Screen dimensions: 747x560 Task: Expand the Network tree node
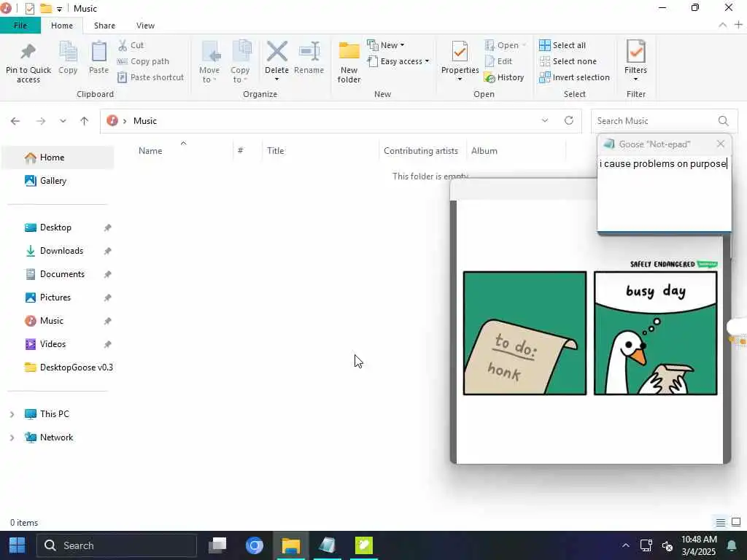(x=12, y=437)
